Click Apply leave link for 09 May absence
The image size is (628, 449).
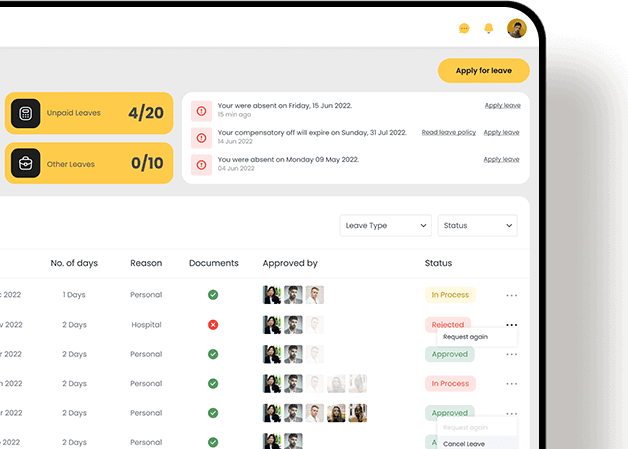pyautogui.click(x=501, y=159)
